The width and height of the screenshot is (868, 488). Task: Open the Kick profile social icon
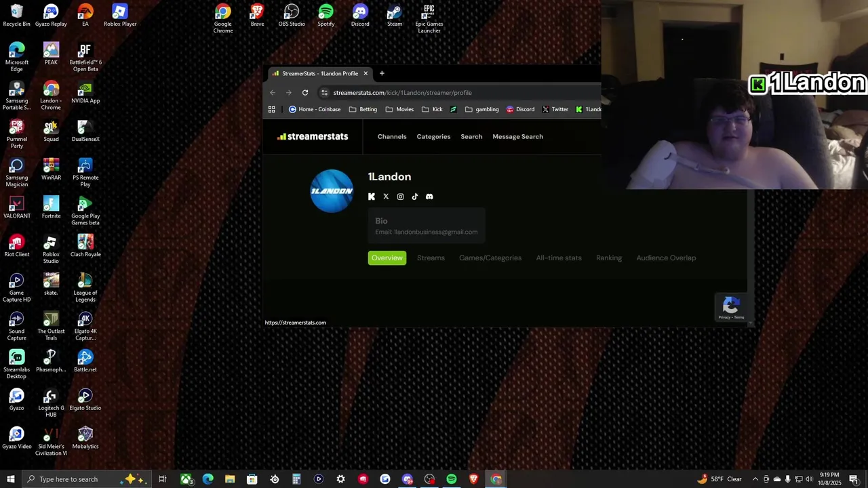click(x=372, y=197)
